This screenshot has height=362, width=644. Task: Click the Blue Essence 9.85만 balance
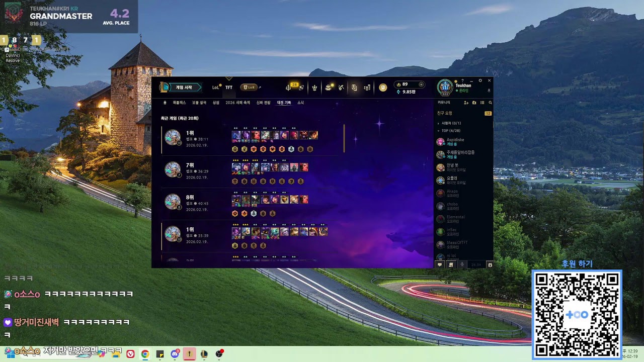pos(407,92)
